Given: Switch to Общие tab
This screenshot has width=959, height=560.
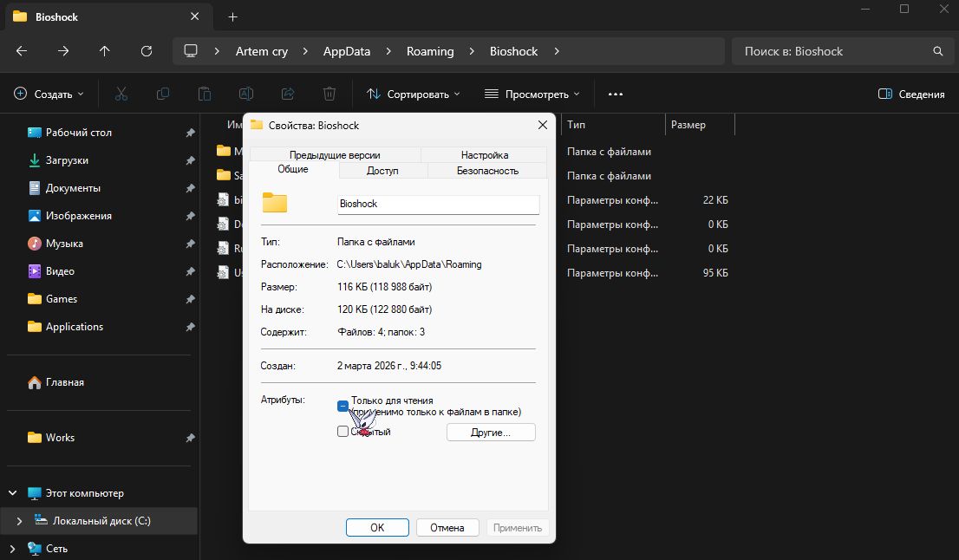Looking at the screenshot, I should point(293,169).
